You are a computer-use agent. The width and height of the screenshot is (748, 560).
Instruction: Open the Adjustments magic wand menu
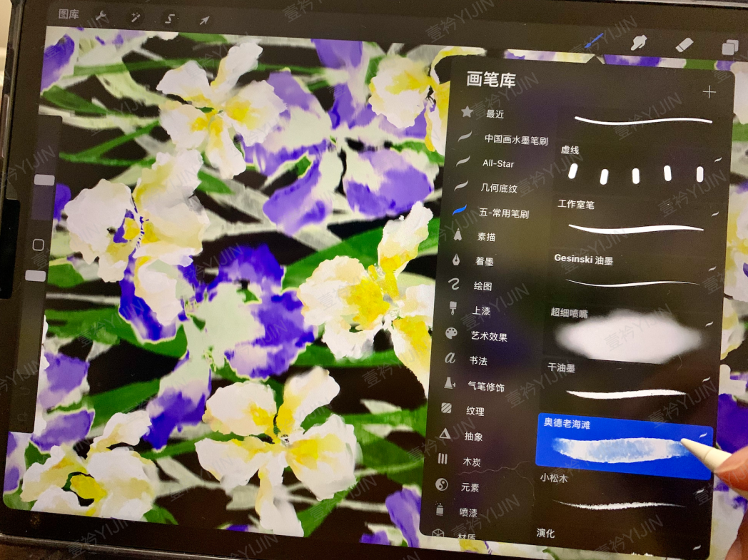(136, 18)
